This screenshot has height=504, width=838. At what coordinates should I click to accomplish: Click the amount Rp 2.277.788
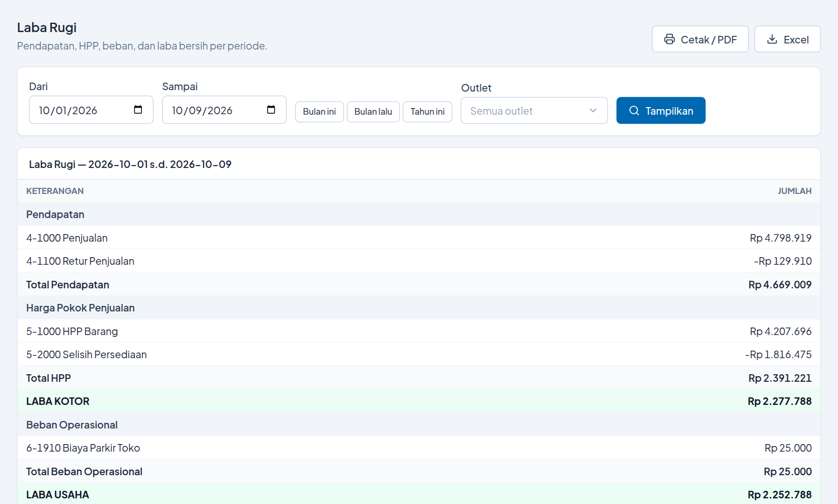click(779, 401)
